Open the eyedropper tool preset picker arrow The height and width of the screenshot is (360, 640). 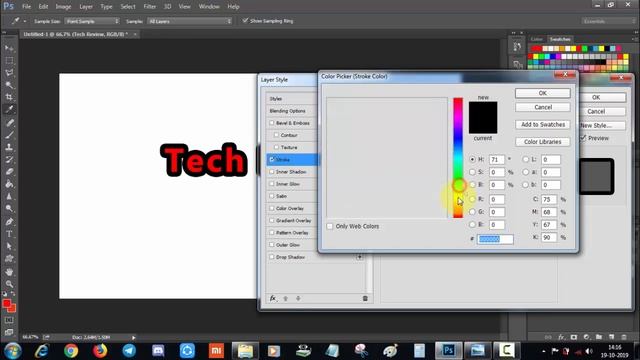25,21
